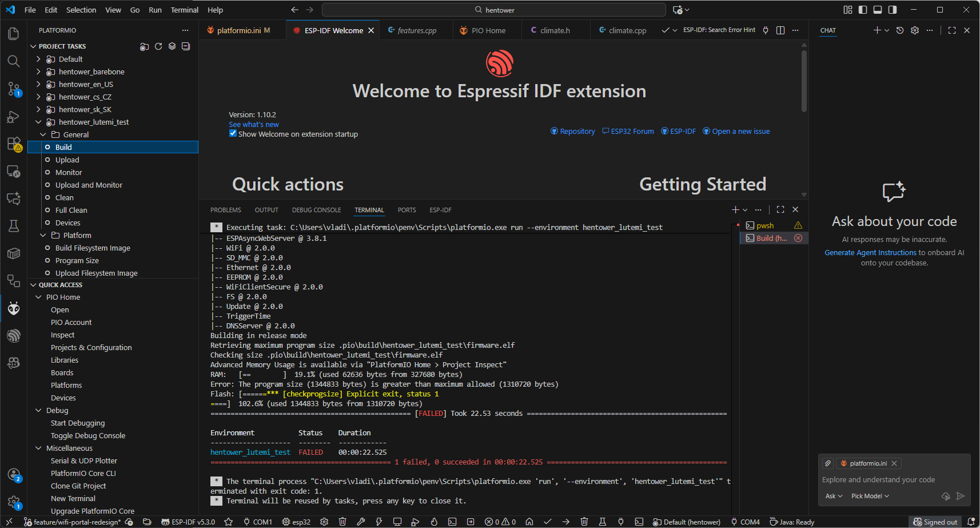Click ESP-IDF build, flash and monitor flame icon
The width and height of the screenshot is (980, 528).
click(x=434, y=522)
